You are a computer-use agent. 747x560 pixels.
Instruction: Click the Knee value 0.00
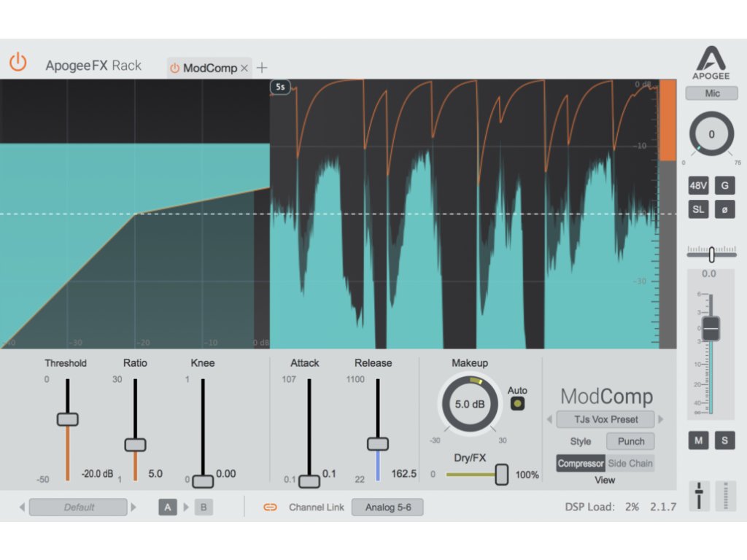[226, 474]
